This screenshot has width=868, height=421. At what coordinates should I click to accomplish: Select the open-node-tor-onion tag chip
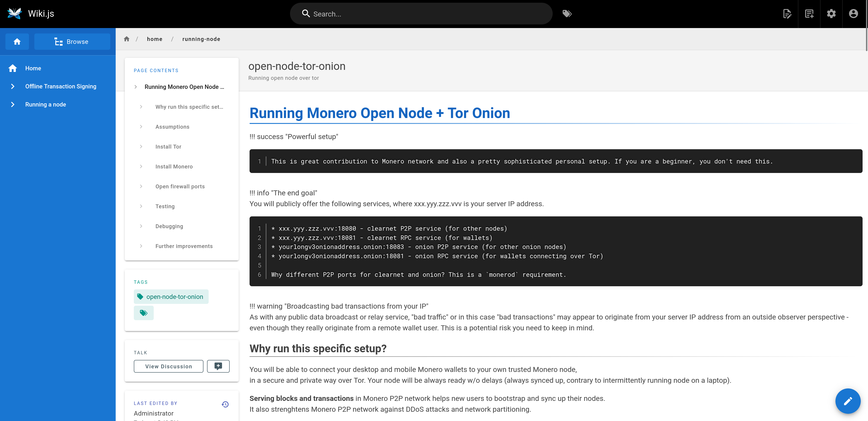point(171,297)
